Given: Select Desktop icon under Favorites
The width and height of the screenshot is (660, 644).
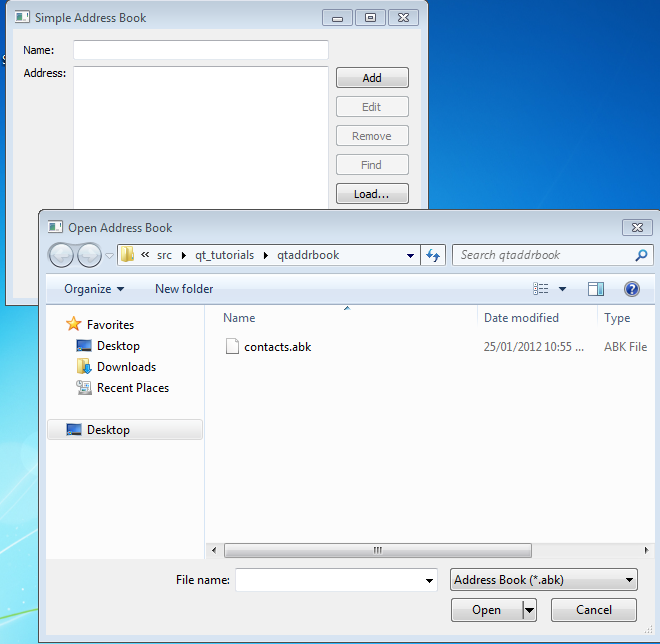Looking at the screenshot, I should pos(84,346).
